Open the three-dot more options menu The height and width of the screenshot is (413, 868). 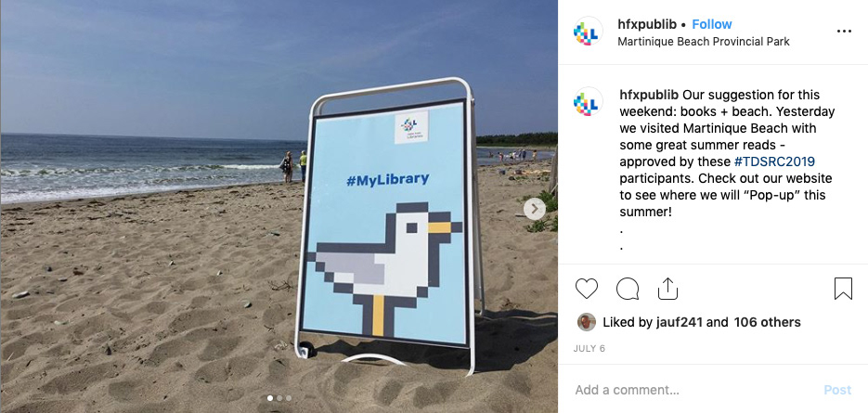pyautogui.click(x=844, y=31)
